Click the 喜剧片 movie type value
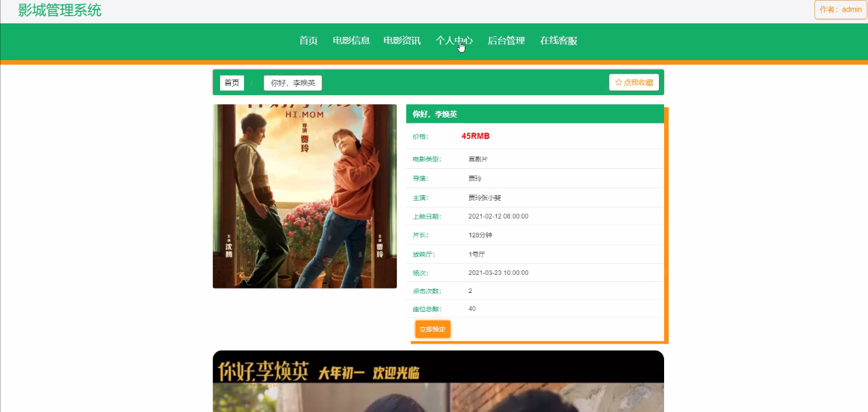The image size is (868, 412). pyautogui.click(x=478, y=159)
